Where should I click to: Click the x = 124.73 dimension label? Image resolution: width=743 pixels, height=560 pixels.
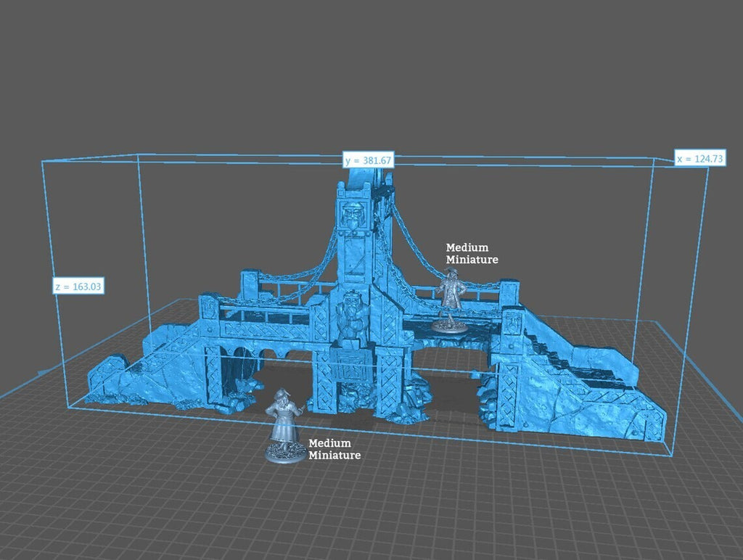pos(700,158)
